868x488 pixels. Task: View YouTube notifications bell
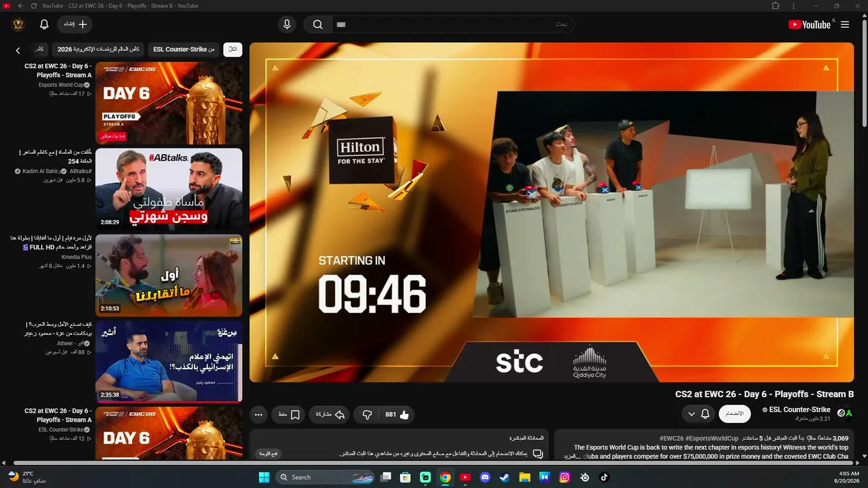(x=44, y=24)
